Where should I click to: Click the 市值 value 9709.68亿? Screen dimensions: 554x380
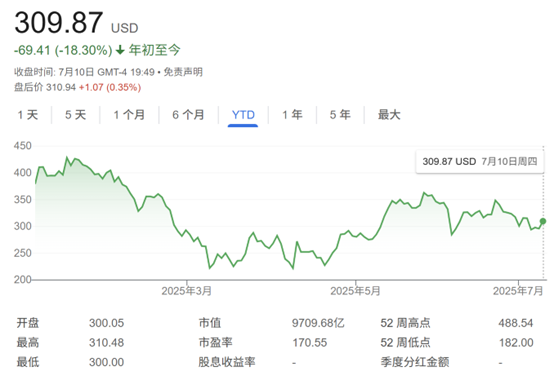318,323
